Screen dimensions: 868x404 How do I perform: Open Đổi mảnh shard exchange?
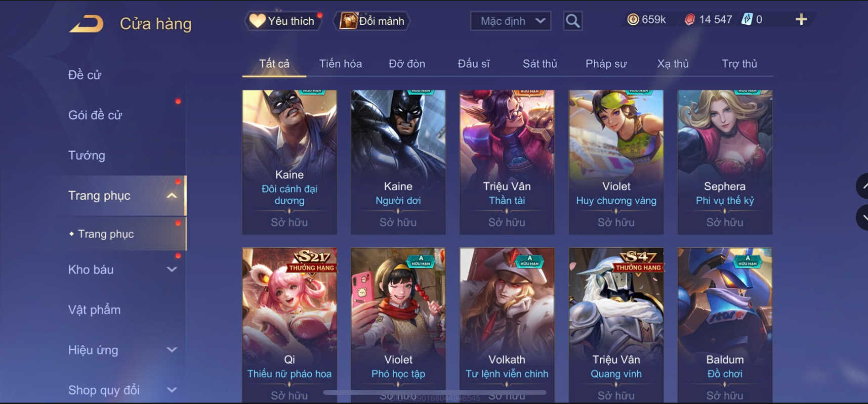[x=372, y=21]
